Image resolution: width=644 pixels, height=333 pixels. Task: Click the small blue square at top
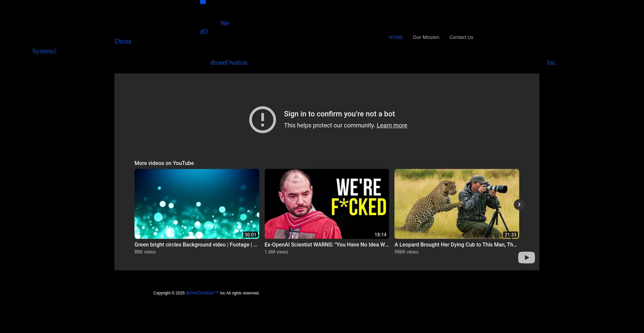(x=203, y=2)
